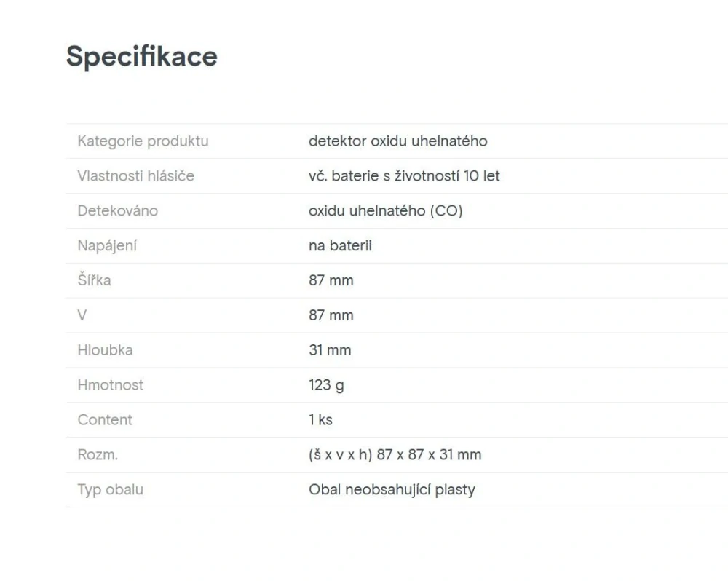Image resolution: width=728 pixels, height=581 pixels.
Task: Select the Content row label
Action: [x=105, y=420]
